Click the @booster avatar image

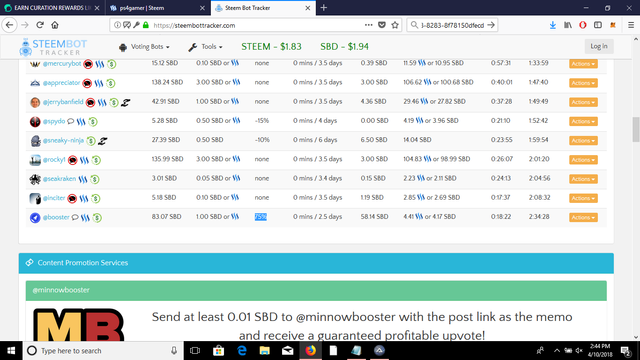[35, 218]
